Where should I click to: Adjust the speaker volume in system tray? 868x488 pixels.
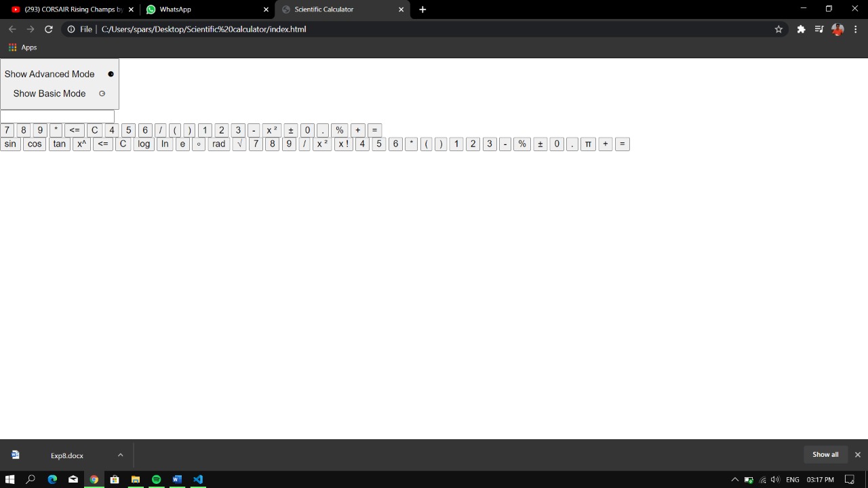[774, 479]
